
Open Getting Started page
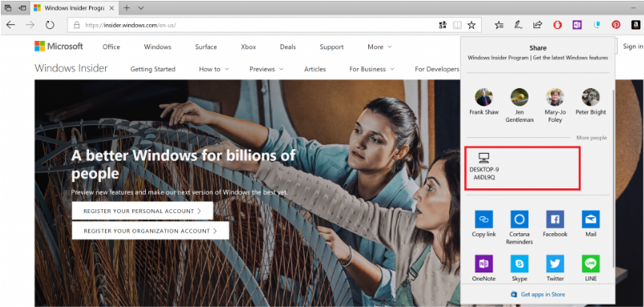coord(153,69)
